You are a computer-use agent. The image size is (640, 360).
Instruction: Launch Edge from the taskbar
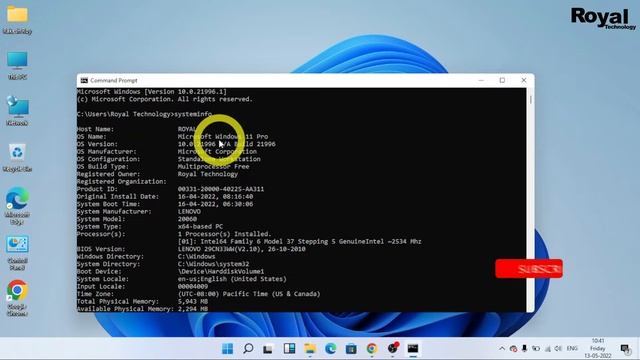coord(331,349)
